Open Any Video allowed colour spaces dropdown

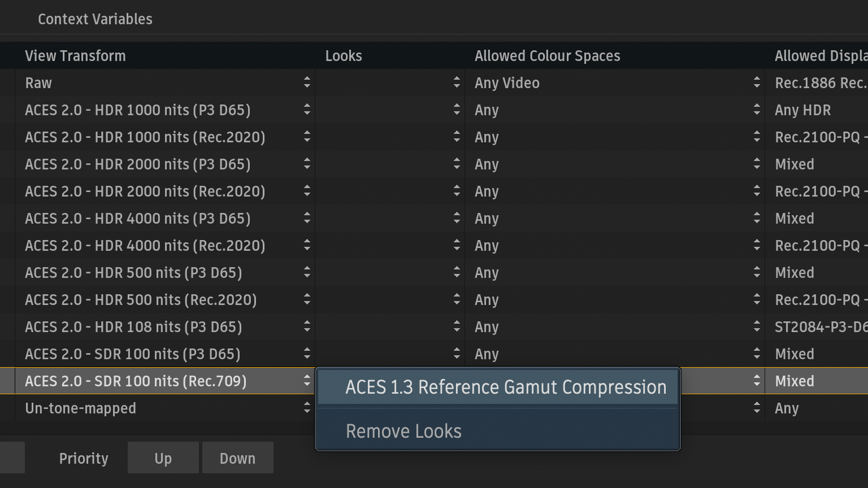click(x=757, y=83)
